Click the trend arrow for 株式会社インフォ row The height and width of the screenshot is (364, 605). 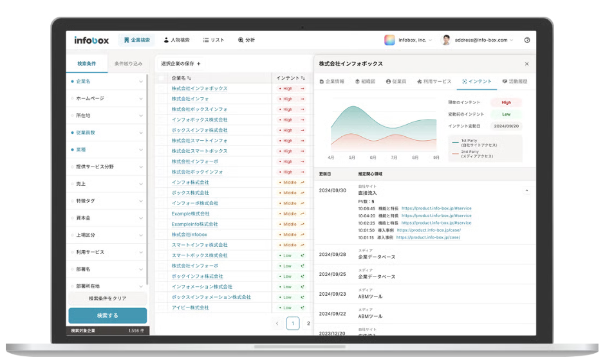click(302, 99)
